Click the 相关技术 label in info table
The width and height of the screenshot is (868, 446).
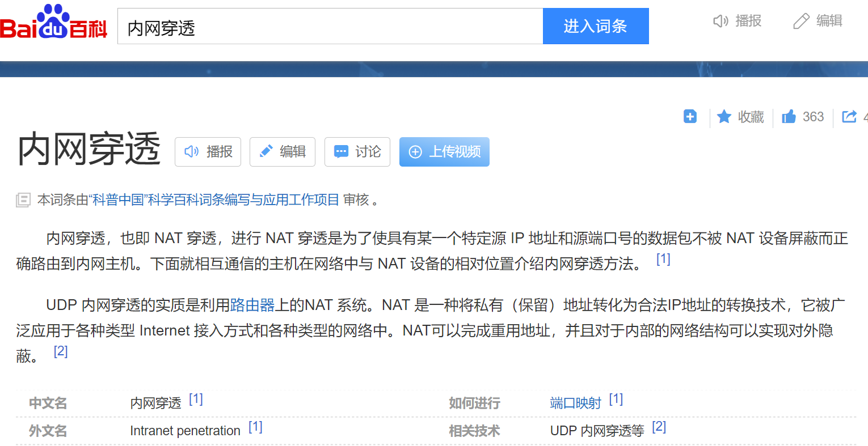(x=474, y=431)
